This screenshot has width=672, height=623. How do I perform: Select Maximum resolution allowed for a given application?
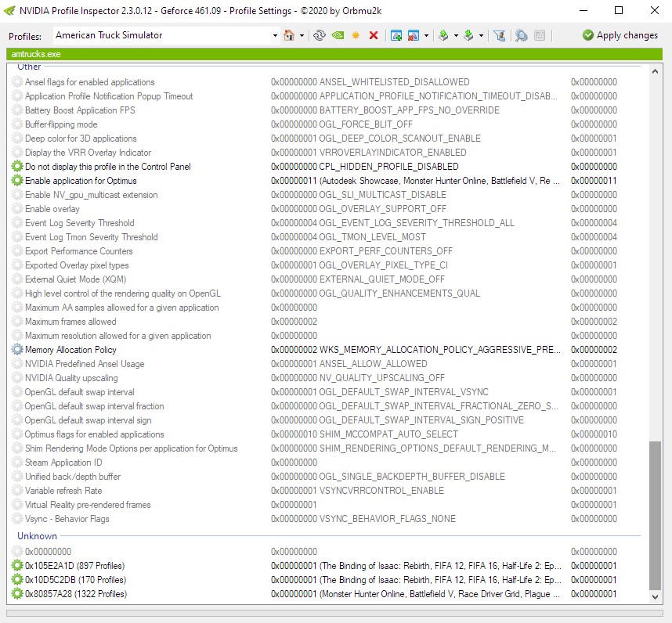tap(327, 336)
